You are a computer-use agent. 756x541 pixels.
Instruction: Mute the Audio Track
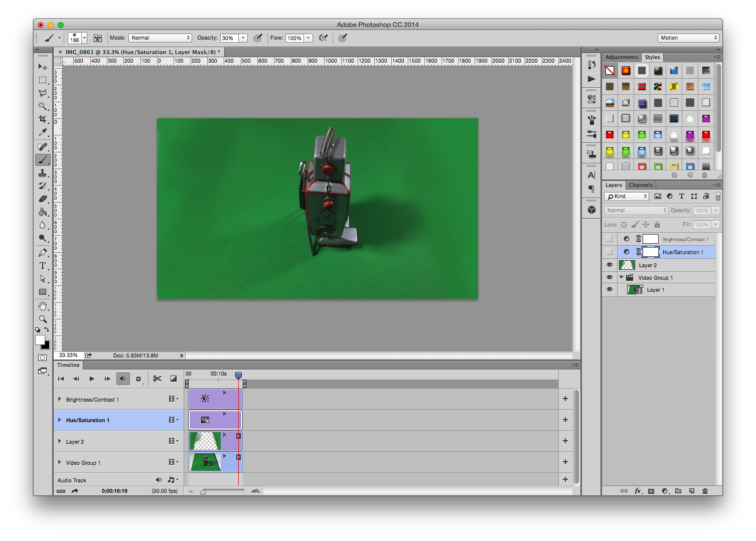pos(159,480)
